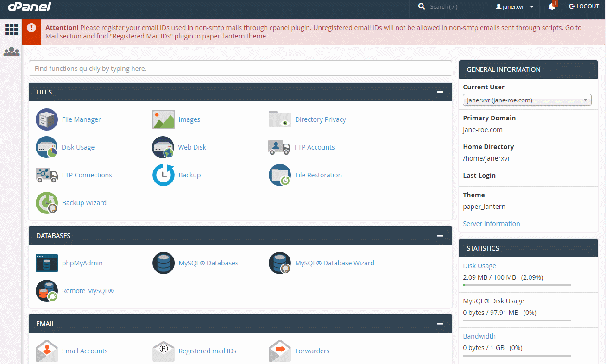Open the File Manager icon
This screenshot has height=364, width=606.
[x=47, y=119]
